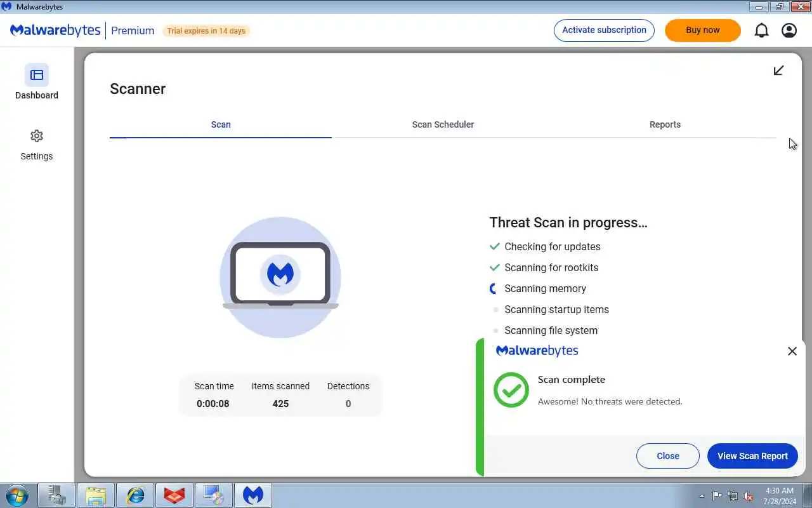Open Settings gear in sidebar
This screenshot has width=812, height=508.
click(x=37, y=136)
